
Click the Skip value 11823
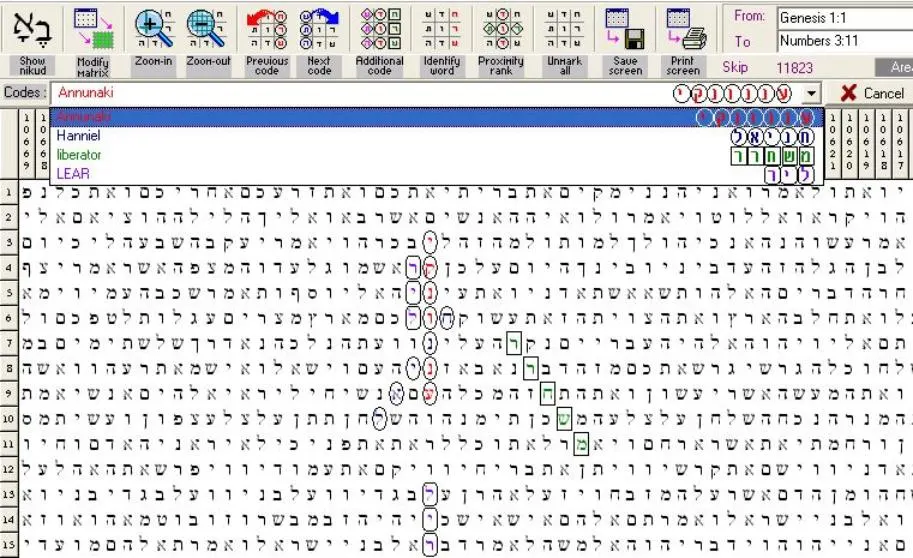point(794,68)
